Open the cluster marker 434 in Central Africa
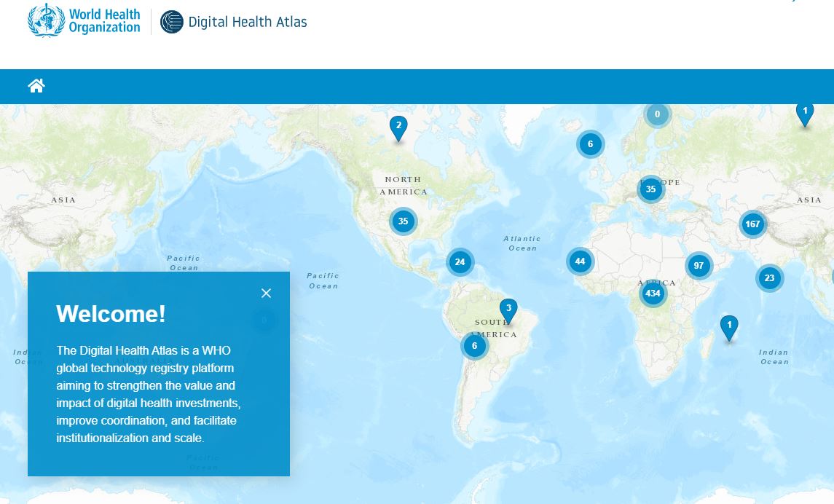 pos(653,294)
